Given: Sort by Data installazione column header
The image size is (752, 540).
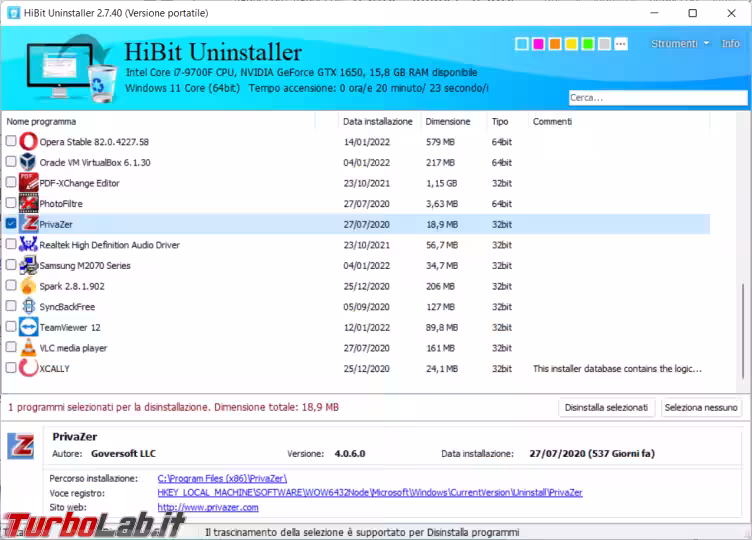Looking at the screenshot, I should (379, 121).
